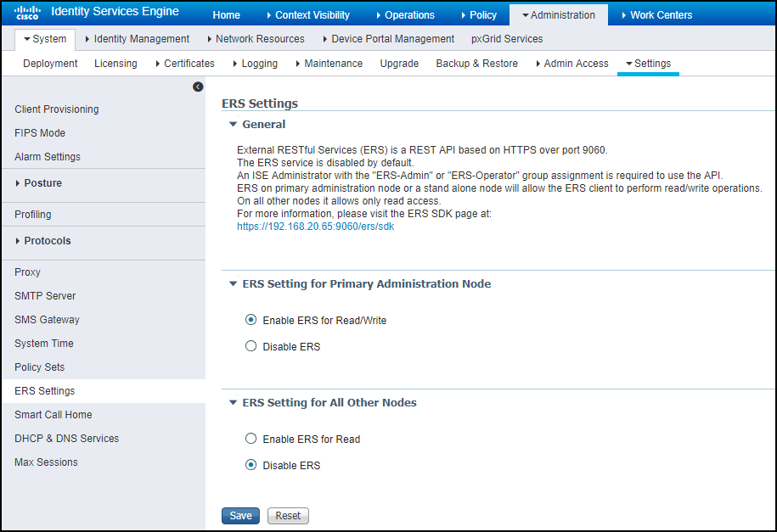Open Max Sessions settings
This screenshot has width=777, height=532.
click(46, 462)
